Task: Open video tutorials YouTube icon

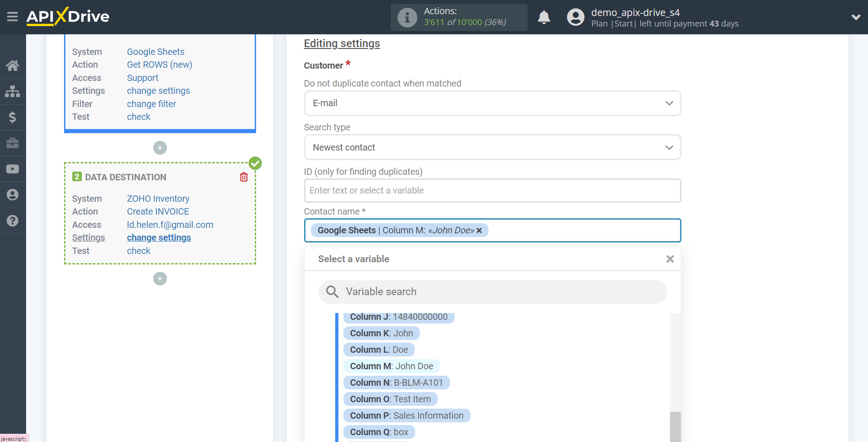Action: tap(12, 169)
